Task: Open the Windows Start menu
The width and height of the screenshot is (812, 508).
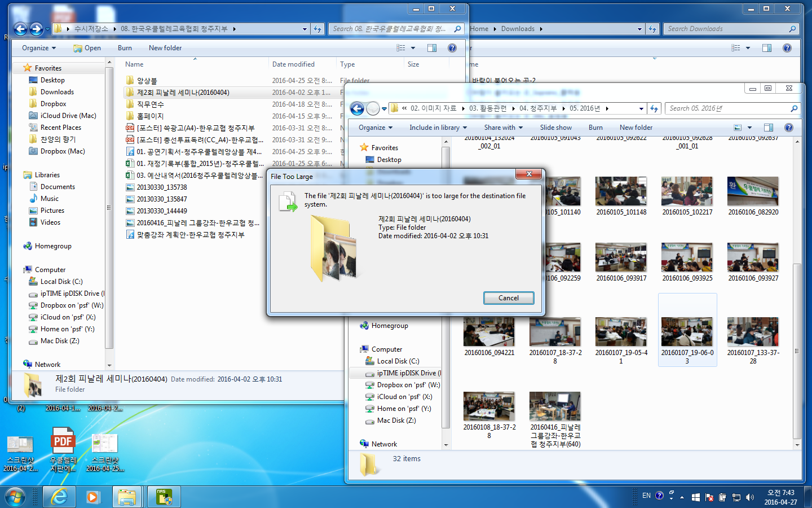Action: point(15,497)
